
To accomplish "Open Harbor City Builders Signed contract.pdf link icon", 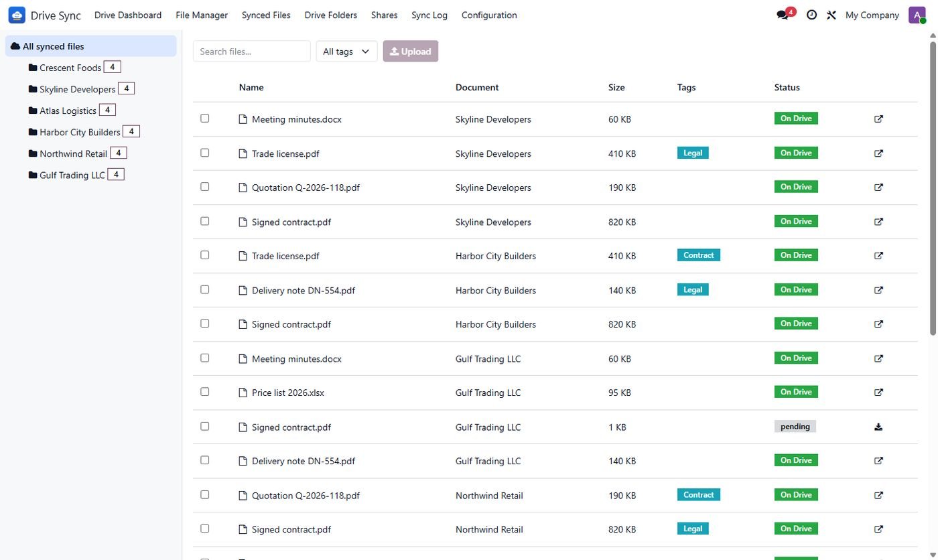I will pyautogui.click(x=878, y=324).
